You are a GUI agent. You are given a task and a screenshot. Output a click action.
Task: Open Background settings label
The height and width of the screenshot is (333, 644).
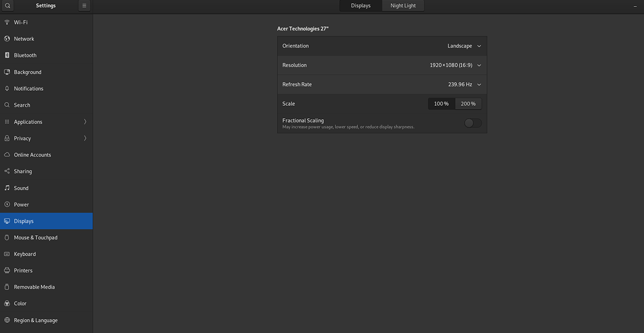(28, 72)
